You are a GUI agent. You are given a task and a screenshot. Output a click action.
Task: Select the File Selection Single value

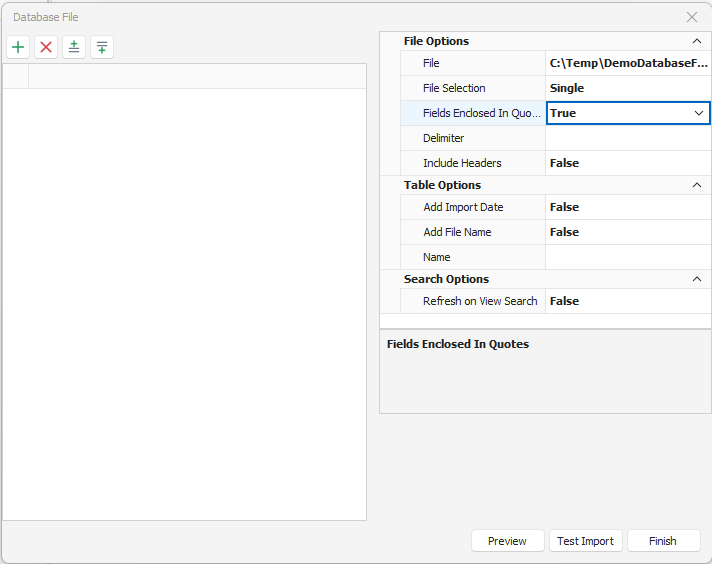pyautogui.click(x=628, y=88)
